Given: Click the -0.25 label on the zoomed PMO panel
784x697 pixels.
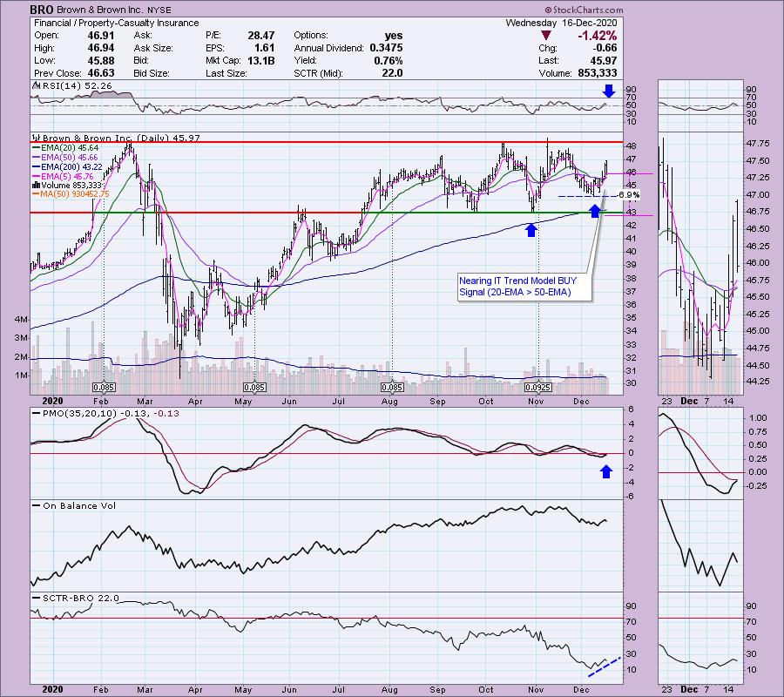Looking at the screenshot, I should 756,486.
